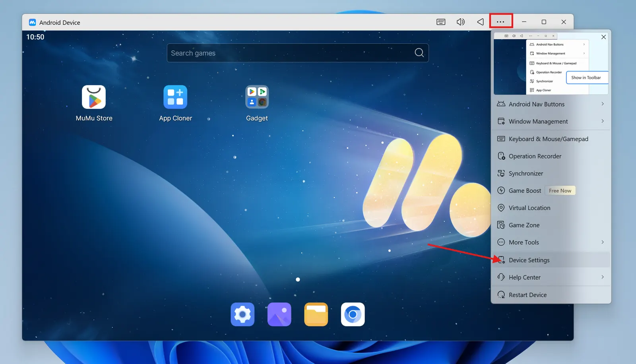Select Virtual Location menu entry
Image resolution: width=636 pixels, height=364 pixels.
pyautogui.click(x=551, y=208)
